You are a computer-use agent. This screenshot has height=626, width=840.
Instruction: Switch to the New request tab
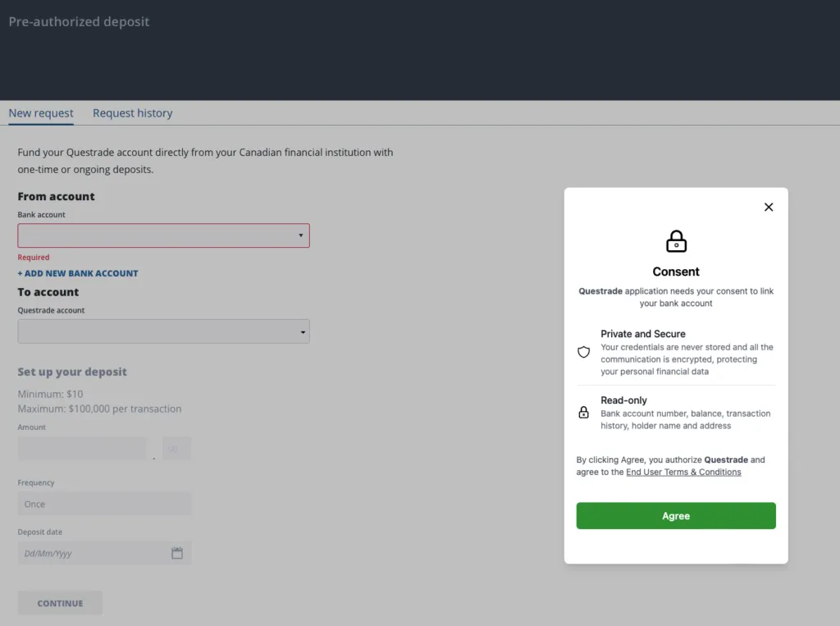[41, 113]
